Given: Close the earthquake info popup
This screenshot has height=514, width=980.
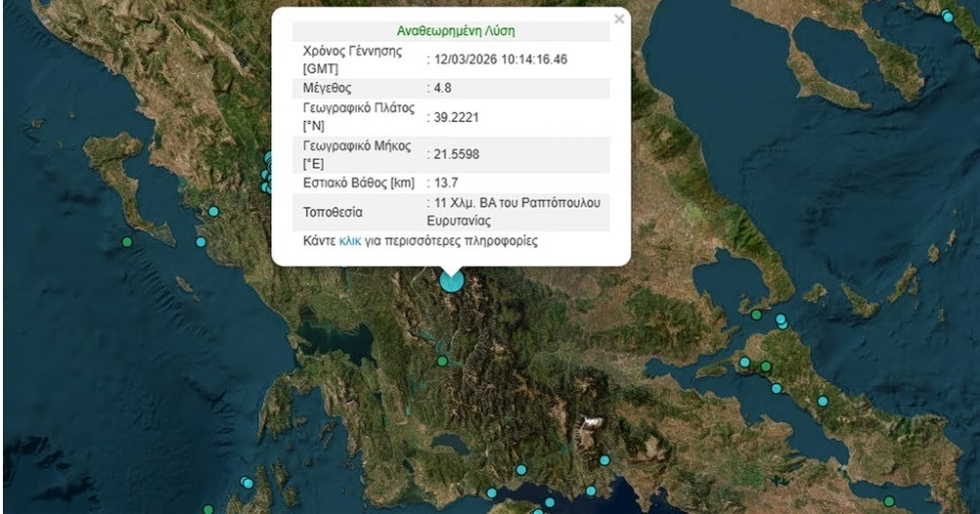Looking at the screenshot, I should tap(618, 19).
